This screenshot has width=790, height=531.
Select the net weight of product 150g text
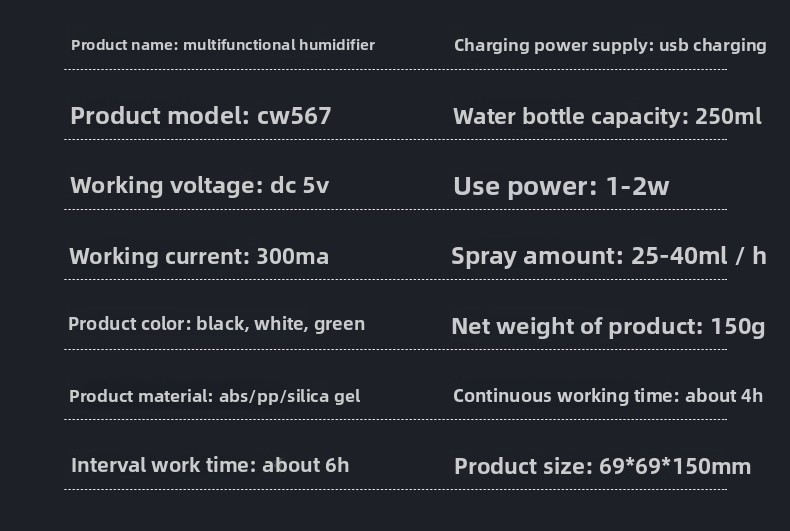point(608,326)
